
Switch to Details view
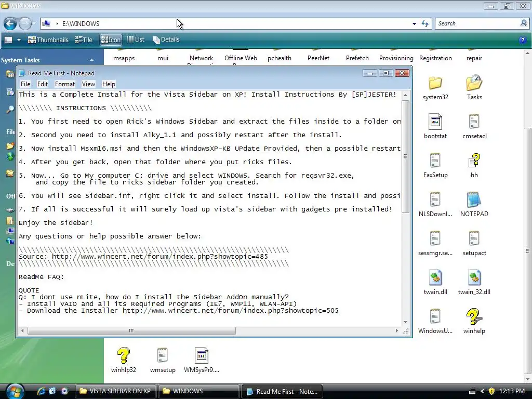tap(166, 39)
